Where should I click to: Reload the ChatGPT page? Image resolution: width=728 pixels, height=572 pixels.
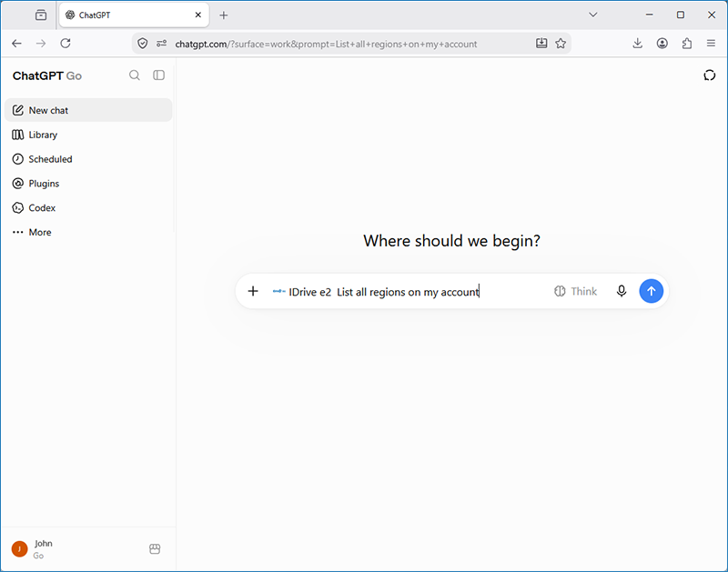66,44
